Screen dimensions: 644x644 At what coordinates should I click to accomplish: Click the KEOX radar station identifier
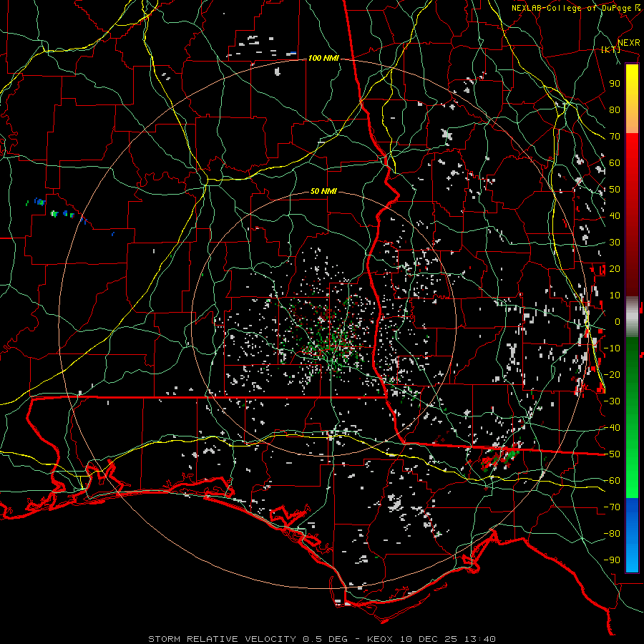(x=380, y=639)
